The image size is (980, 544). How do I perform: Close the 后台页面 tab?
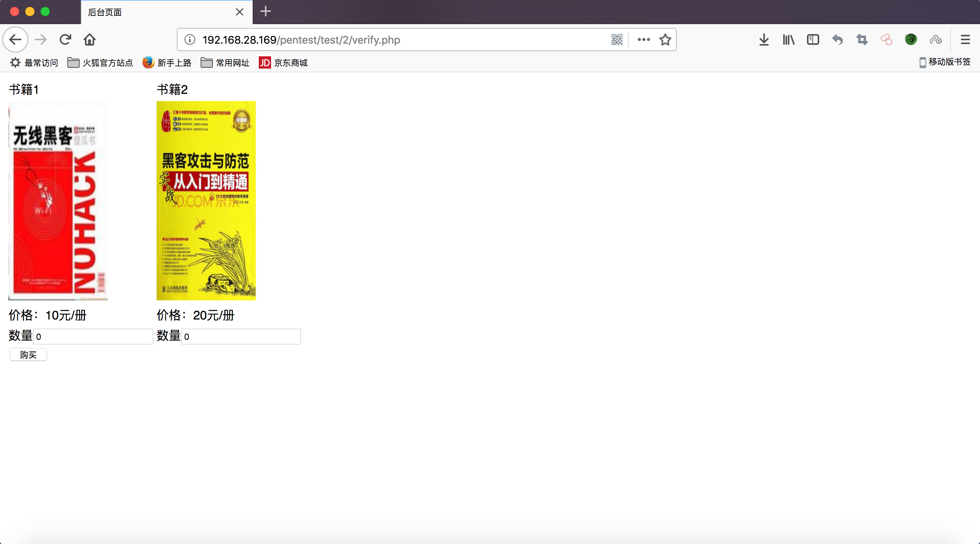pos(240,12)
